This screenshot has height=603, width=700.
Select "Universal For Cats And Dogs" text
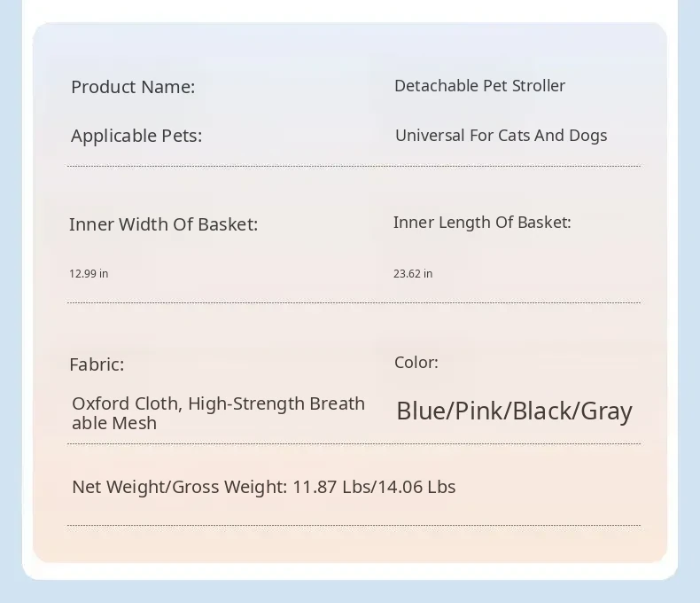[x=501, y=136]
